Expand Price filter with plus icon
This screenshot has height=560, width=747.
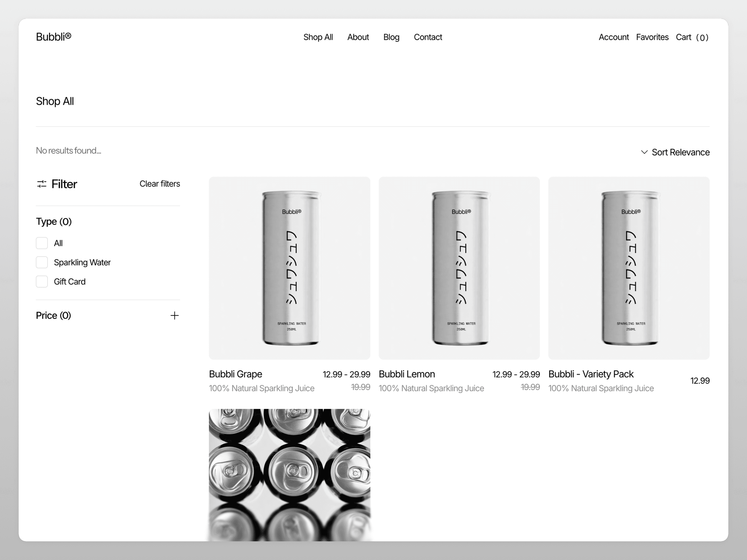[174, 316]
